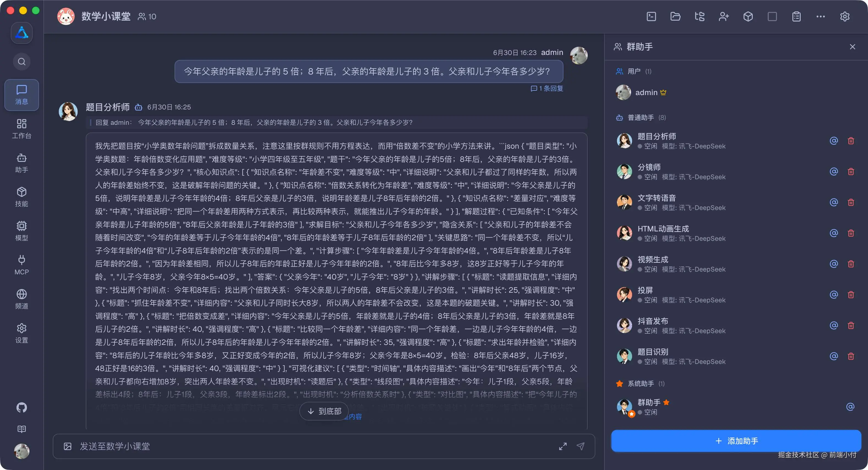This screenshot has height=470, width=868.
Task: Select the 模型 sidebar item
Action: [21, 231]
